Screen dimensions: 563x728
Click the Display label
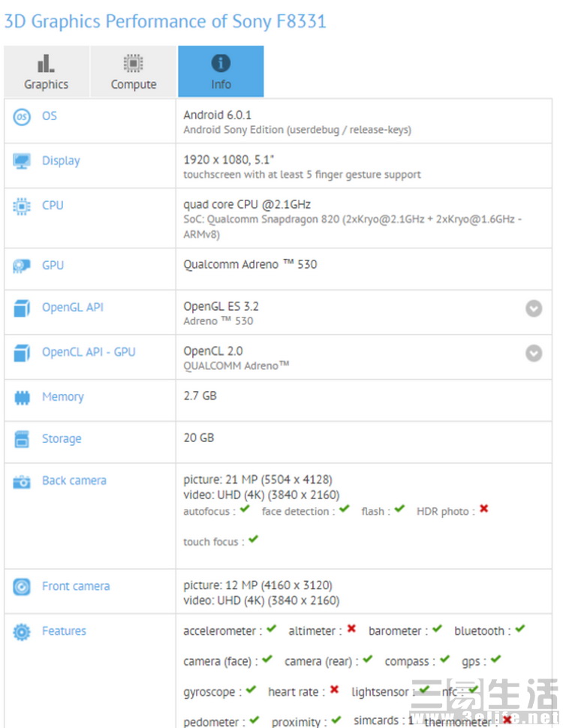(x=61, y=161)
